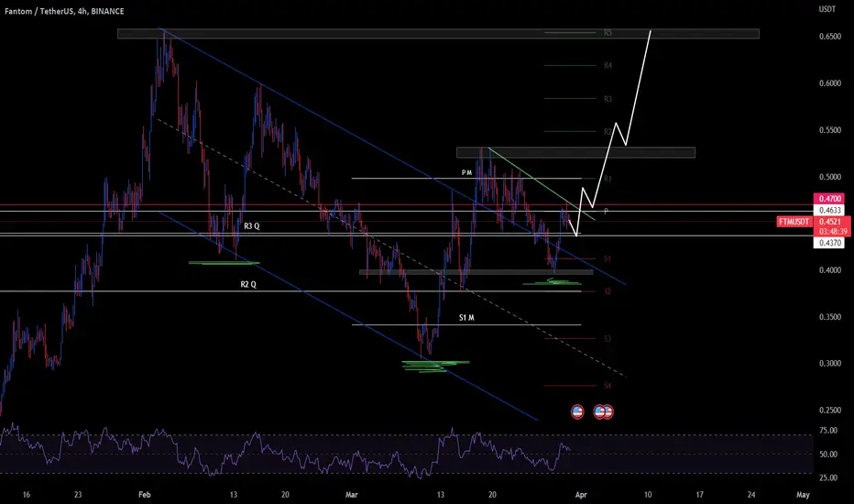Click the R4 pivot level label
The image size is (854, 504).
(608, 65)
